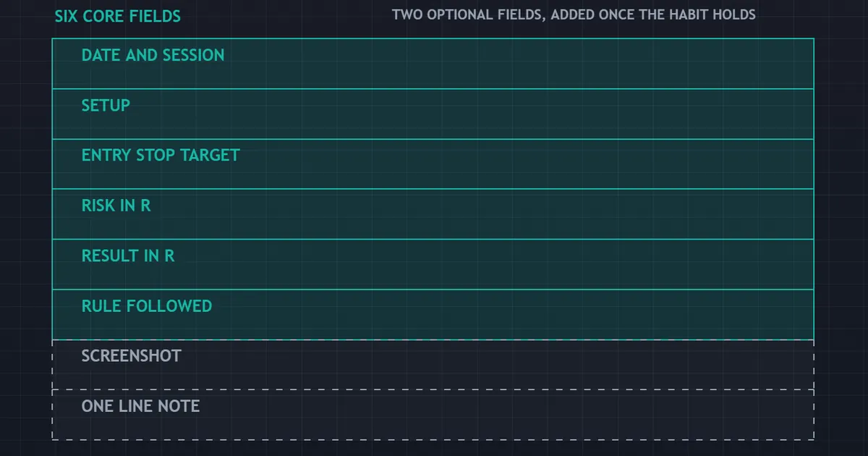Click the SIX CORE FIELDS heading
Screen dimensions: 868x456
[x=118, y=15]
